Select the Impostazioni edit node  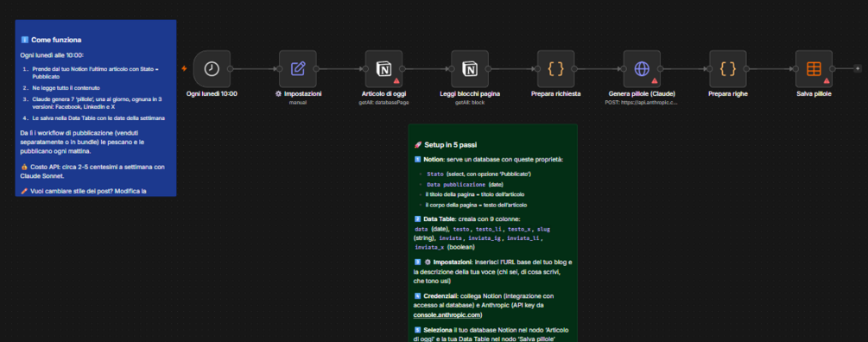(298, 68)
